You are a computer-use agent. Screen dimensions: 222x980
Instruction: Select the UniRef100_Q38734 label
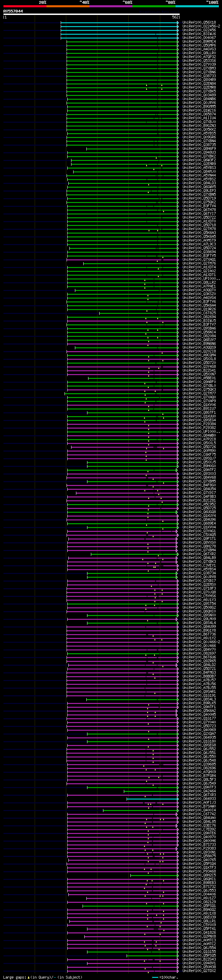click(199, 573)
